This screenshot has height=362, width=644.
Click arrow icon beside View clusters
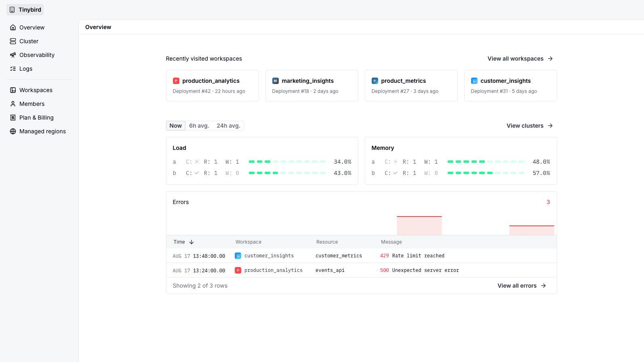(x=550, y=126)
